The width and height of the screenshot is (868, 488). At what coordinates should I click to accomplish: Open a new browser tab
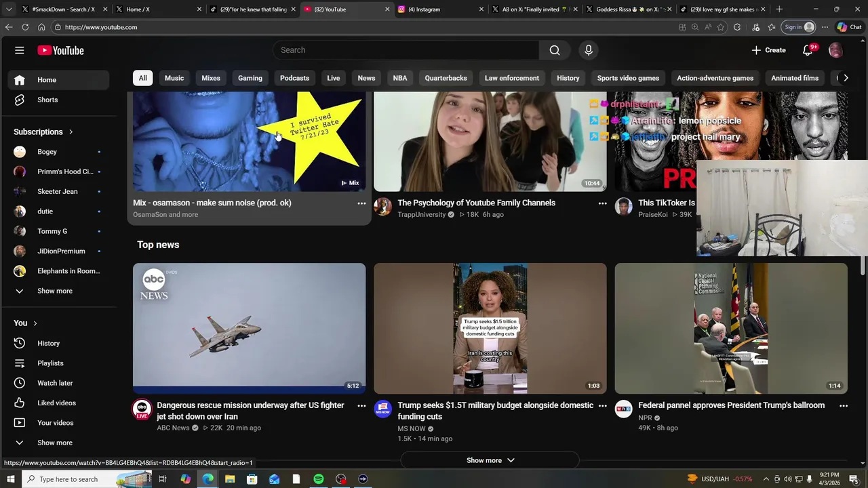point(779,9)
